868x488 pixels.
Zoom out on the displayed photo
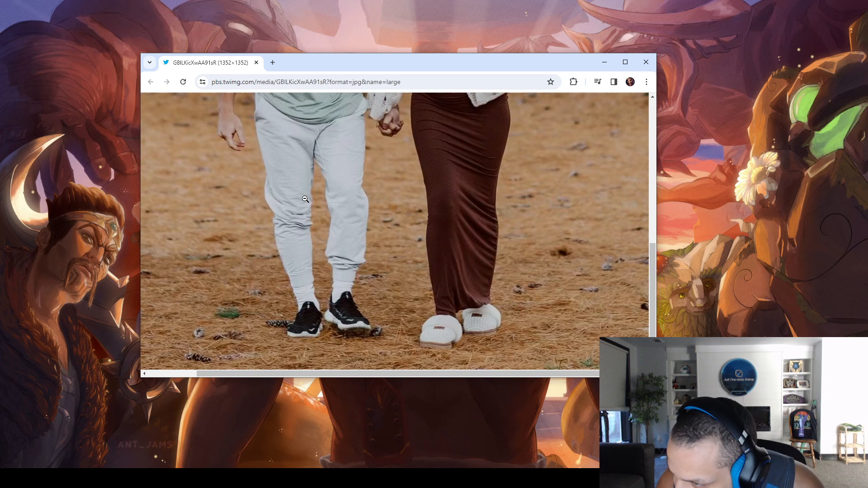tap(305, 199)
